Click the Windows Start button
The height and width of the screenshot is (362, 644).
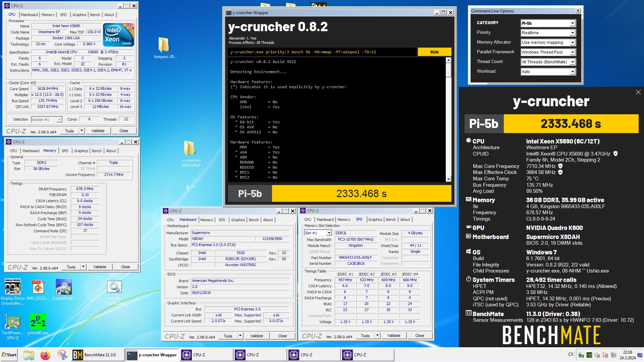pyautogui.click(x=9, y=355)
